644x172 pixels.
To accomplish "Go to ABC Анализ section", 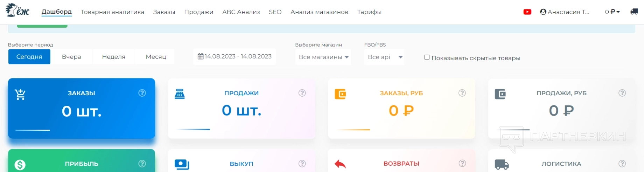I will (241, 12).
